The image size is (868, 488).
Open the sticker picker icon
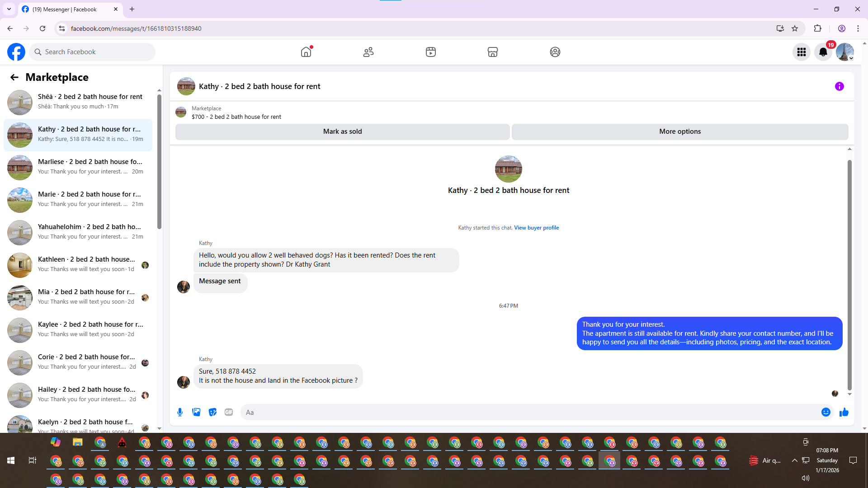click(212, 412)
